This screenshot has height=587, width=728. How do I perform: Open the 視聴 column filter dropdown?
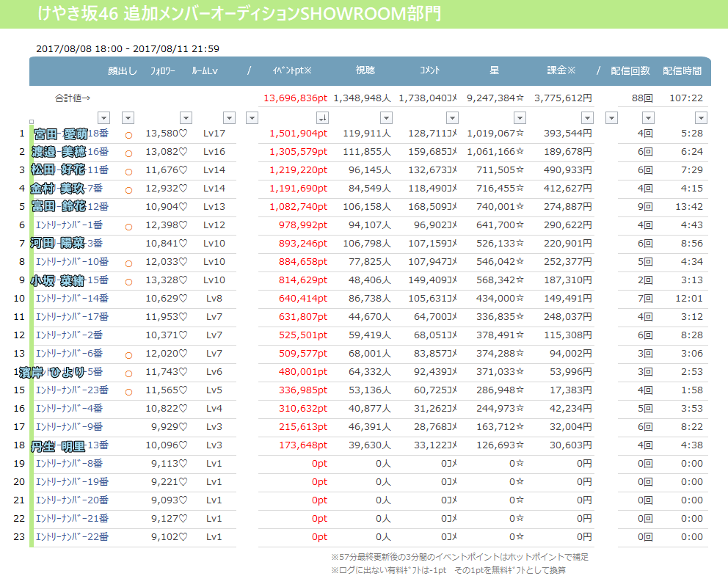(386, 118)
